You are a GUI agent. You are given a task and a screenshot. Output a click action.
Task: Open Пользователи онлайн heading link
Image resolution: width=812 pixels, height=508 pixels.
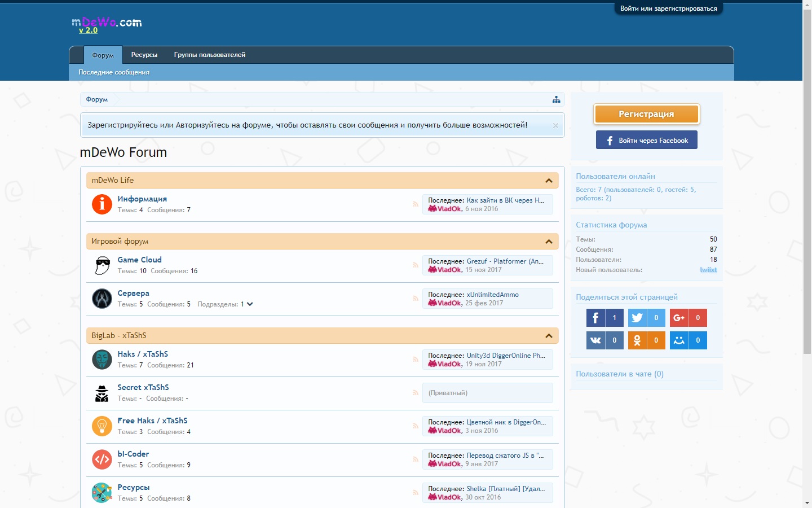(615, 176)
